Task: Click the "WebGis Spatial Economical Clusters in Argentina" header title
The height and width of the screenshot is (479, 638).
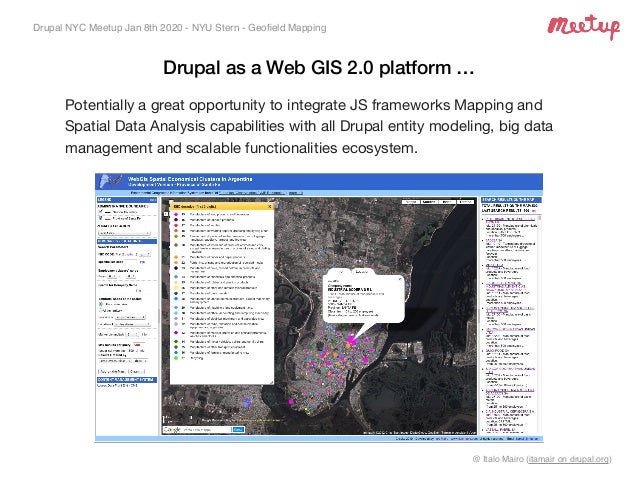Action: (x=190, y=179)
